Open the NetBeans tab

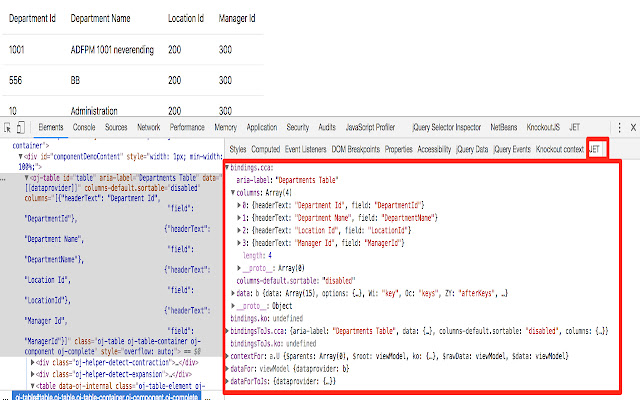pyautogui.click(x=504, y=127)
